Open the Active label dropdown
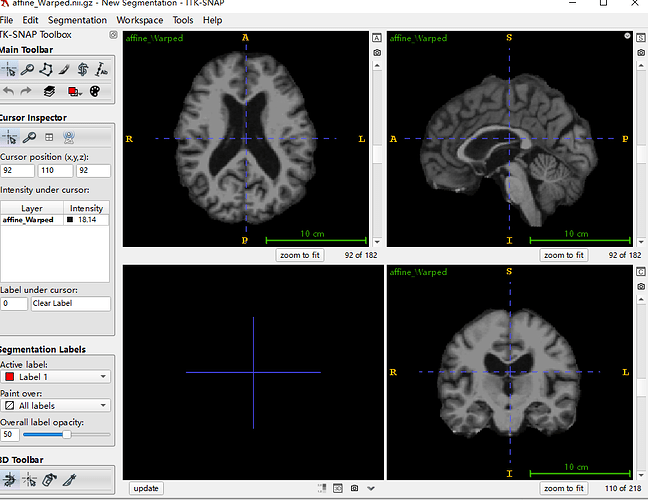This screenshot has height=500, width=648. pyautogui.click(x=56, y=376)
